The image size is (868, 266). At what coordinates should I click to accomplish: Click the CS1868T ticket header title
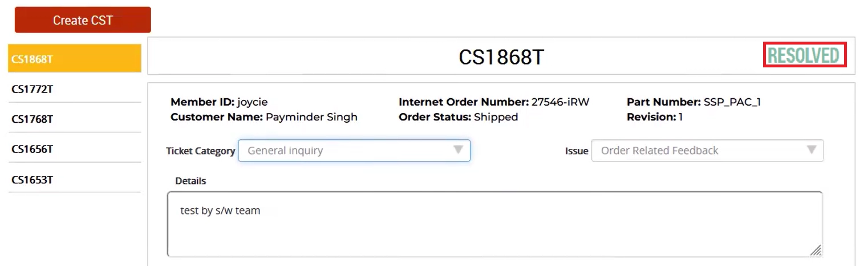(501, 57)
